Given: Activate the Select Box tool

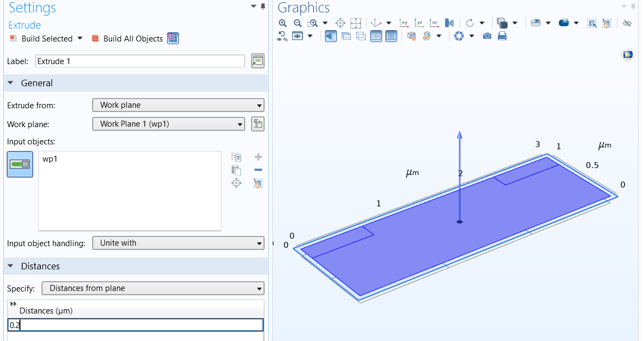Looking at the screenshot, I should 592,23.
